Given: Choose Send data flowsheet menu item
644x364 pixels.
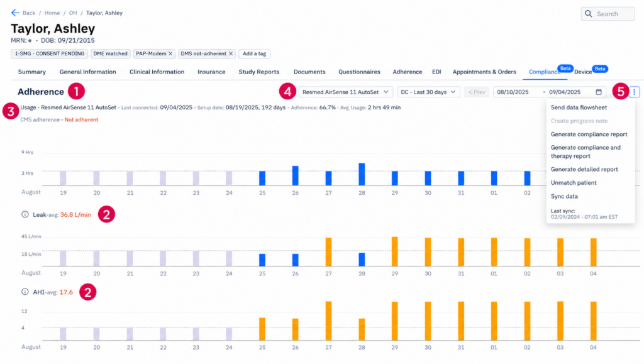Looking at the screenshot, I should click(x=579, y=108).
